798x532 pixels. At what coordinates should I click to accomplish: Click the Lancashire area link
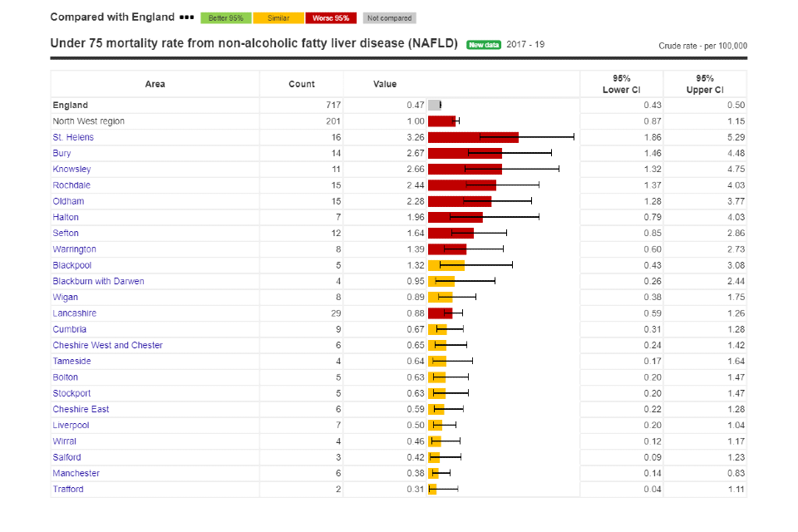tap(74, 313)
